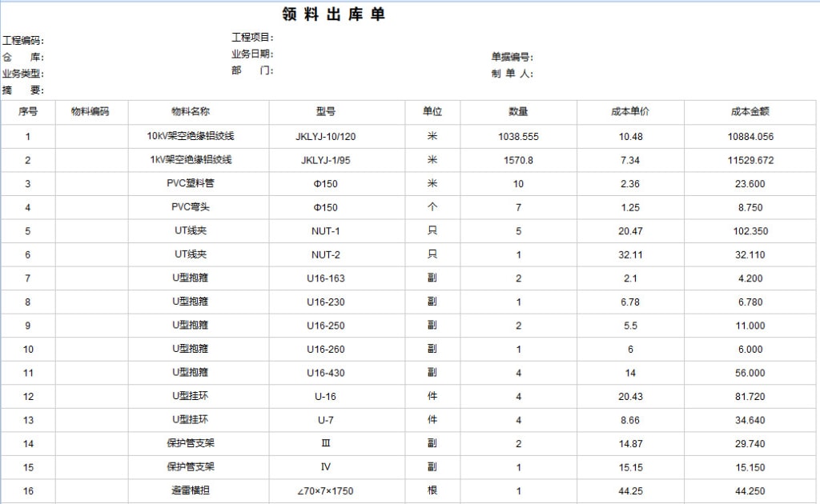Image resolution: width=820 pixels, height=504 pixels.
Task: Click the 物料编码 column header
Action: coord(91,112)
